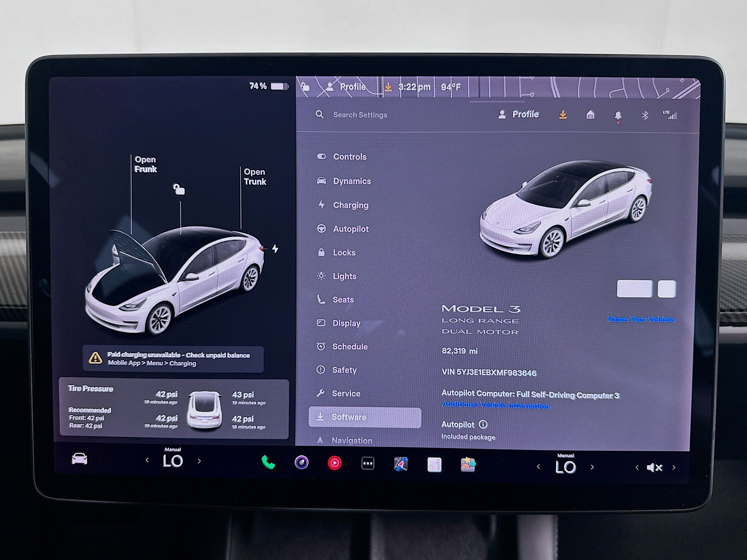
Task: Tap the lock icon in the map status bar
Action: (305, 87)
